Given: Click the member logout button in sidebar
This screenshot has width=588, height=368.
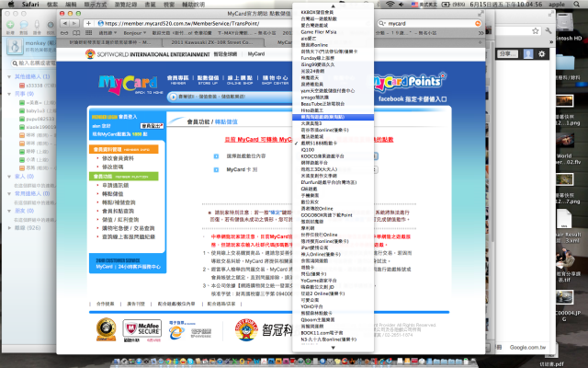Looking at the screenshot, I should tap(152, 126).
